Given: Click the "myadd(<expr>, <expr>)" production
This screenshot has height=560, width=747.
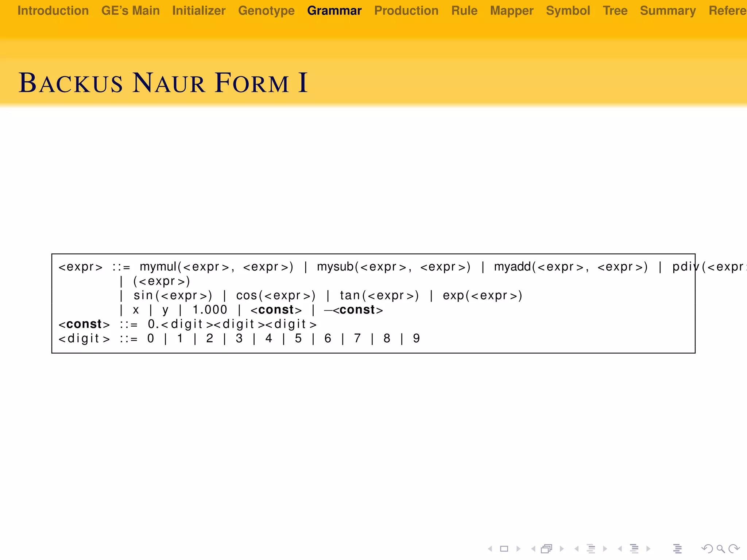Looking at the screenshot, I should pyautogui.click(x=571, y=267).
